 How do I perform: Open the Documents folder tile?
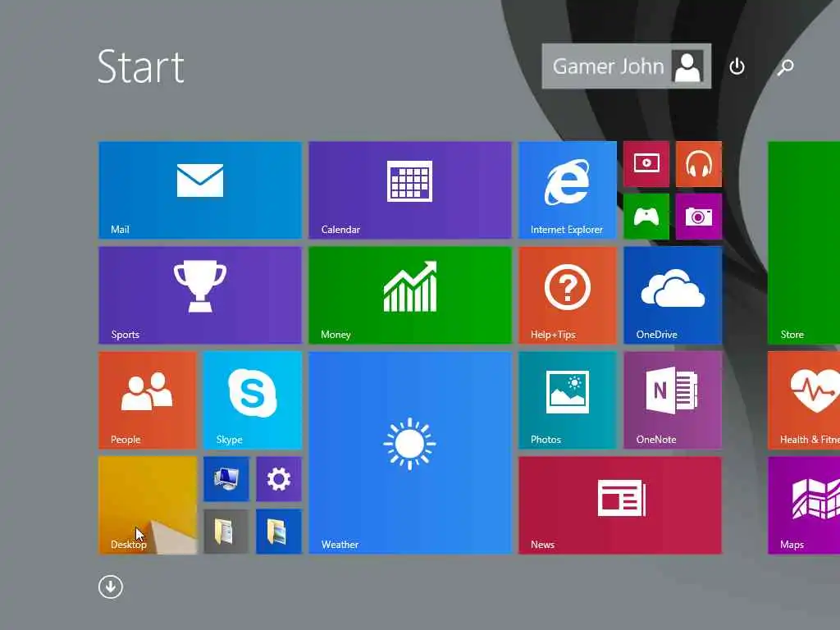226,532
